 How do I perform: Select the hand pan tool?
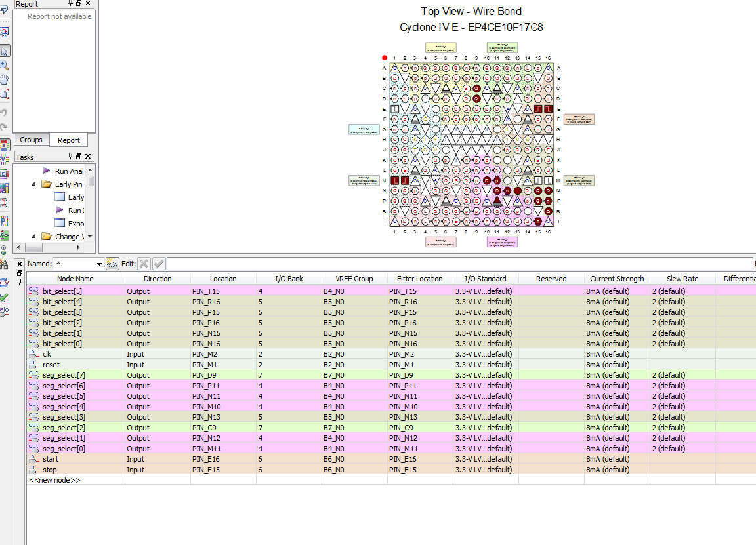coord(5,79)
